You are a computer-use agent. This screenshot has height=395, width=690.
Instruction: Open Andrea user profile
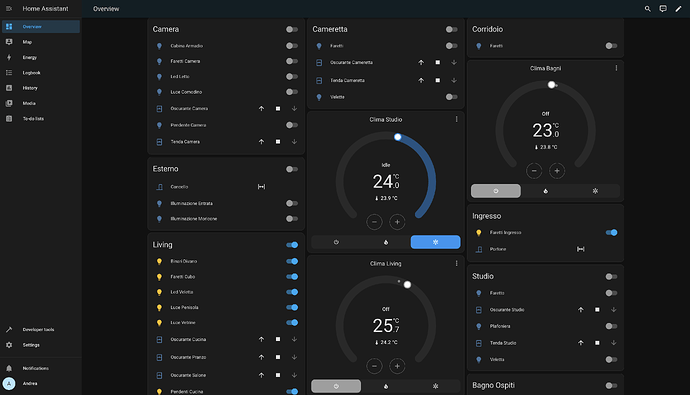(x=41, y=384)
